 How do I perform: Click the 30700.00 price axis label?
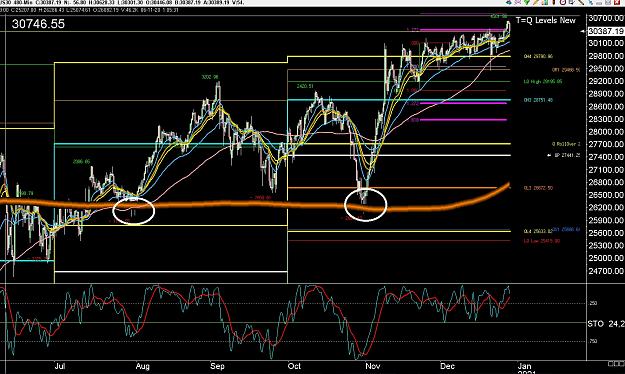pyautogui.click(x=606, y=18)
